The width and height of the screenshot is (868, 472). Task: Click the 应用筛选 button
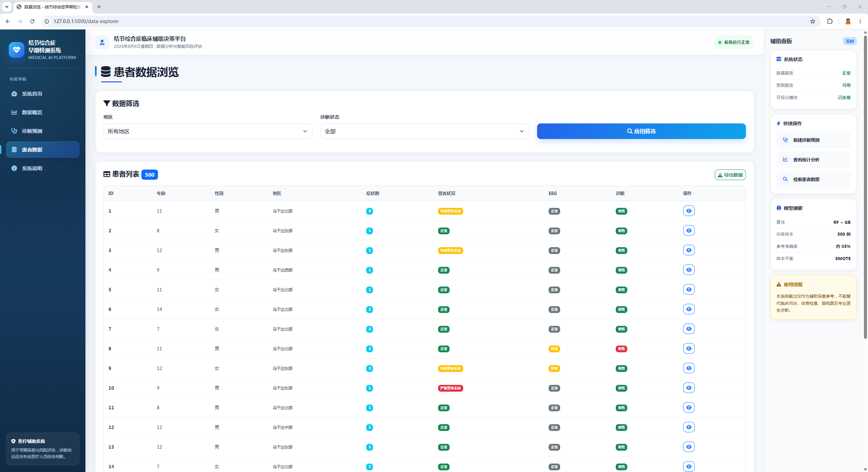[x=641, y=131]
